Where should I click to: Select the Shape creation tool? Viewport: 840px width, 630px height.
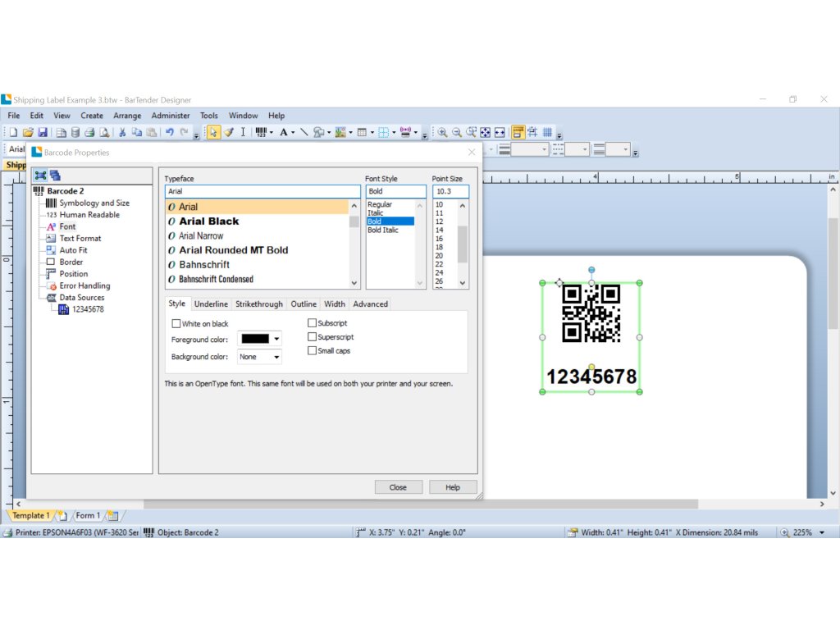coord(319,132)
